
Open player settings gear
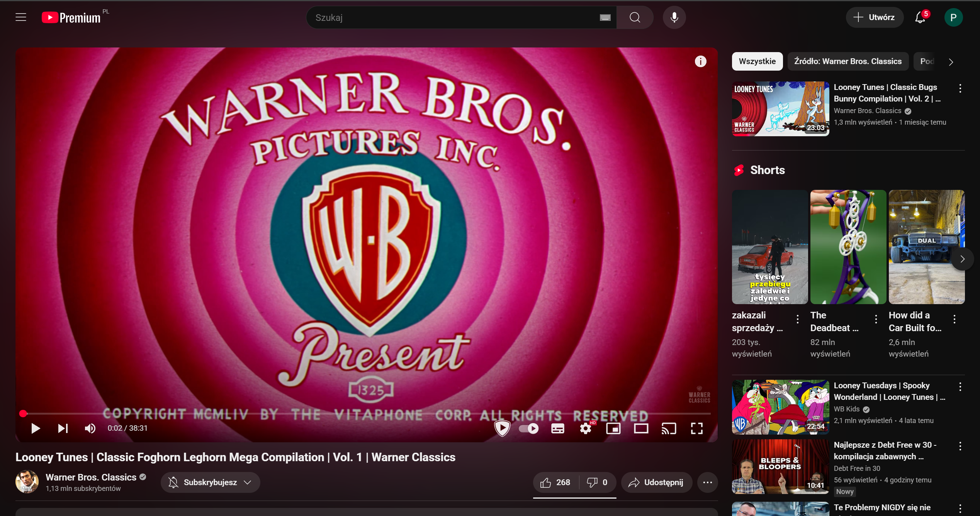point(586,428)
